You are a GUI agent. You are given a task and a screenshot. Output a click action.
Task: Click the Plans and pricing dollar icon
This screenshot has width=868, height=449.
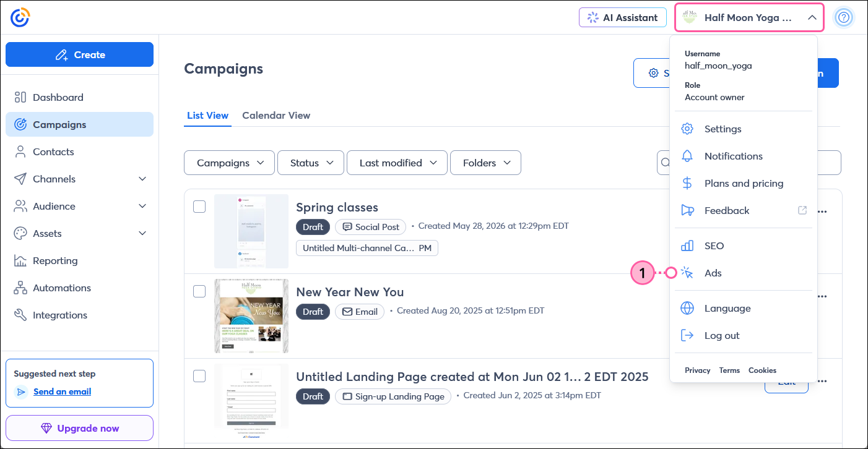687,183
